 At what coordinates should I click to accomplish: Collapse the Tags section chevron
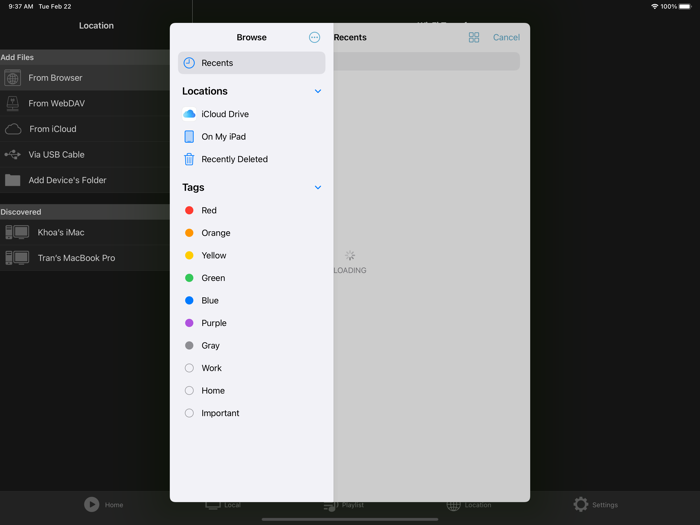coord(318,188)
